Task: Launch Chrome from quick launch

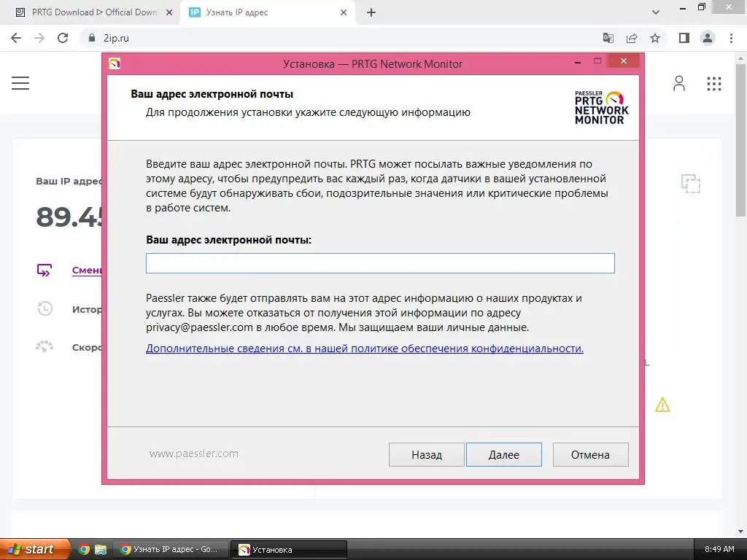Action: point(83,550)
